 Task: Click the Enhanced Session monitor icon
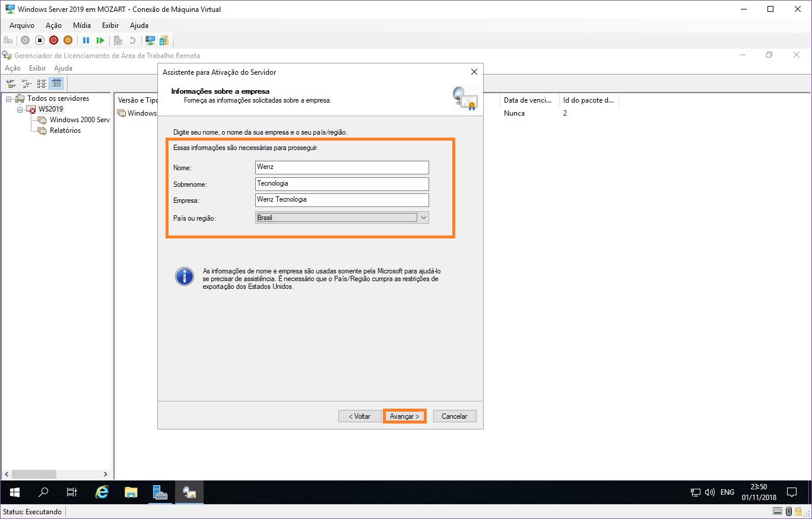click(x=150, y=40)
